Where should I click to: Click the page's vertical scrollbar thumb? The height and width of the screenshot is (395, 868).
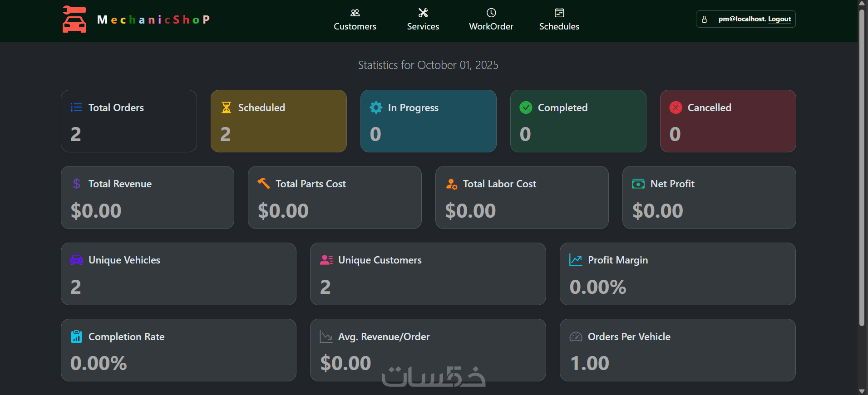click(x=862, y=168)
